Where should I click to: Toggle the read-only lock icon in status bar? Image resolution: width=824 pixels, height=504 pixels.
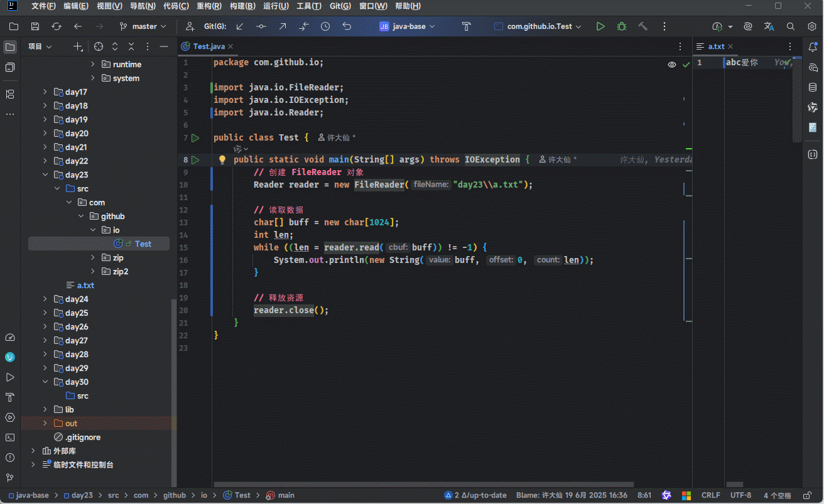806,495
